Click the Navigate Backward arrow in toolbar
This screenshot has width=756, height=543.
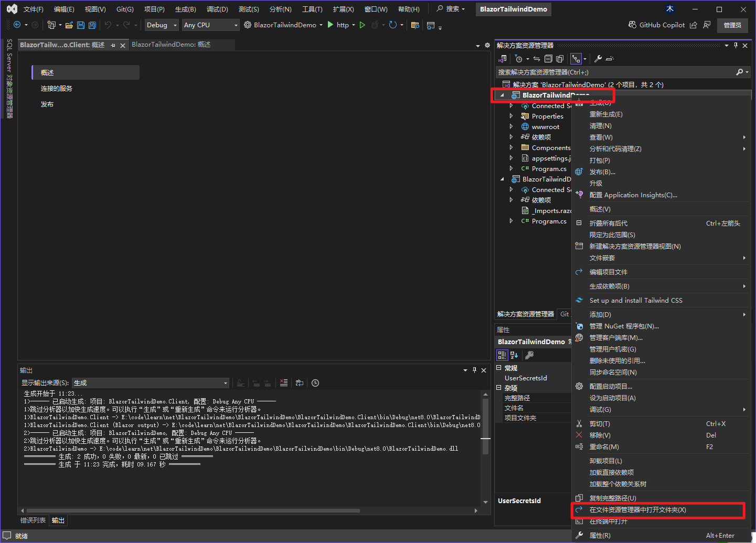click(17, 25)
